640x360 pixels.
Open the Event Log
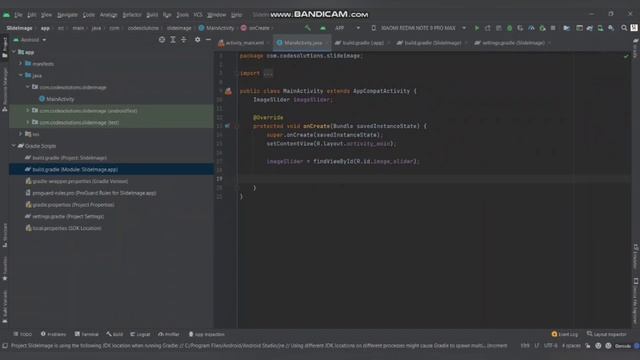(564, 334)
